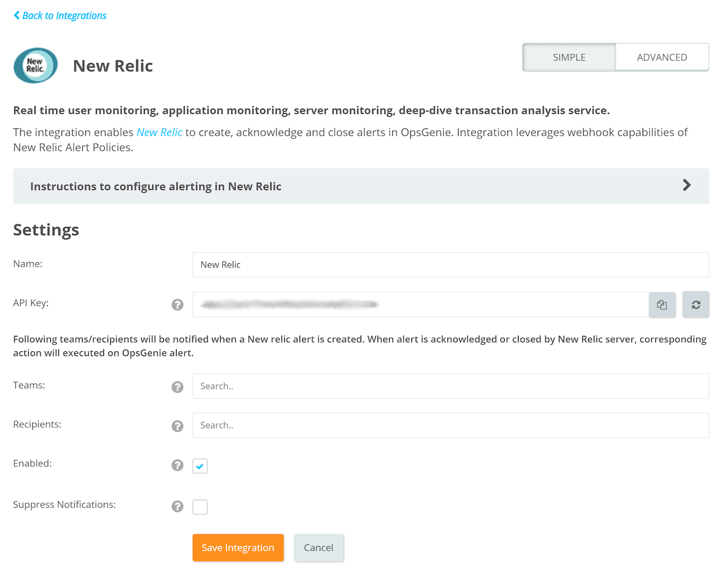Viewport: 728px width, 573px height.
Task: Go back to Integrations
Action: pyautogui.click(x=60, y=15)
